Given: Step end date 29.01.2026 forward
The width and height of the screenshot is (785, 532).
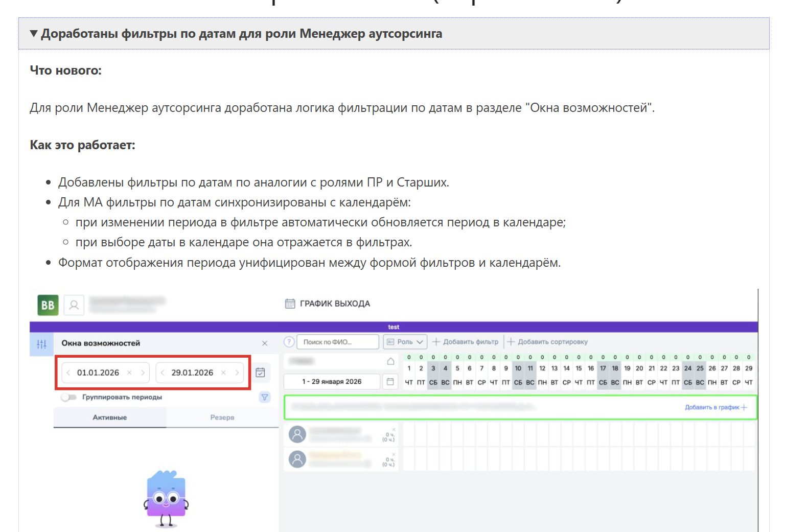Looking at the screenshot, I should (x=237, y=373).
